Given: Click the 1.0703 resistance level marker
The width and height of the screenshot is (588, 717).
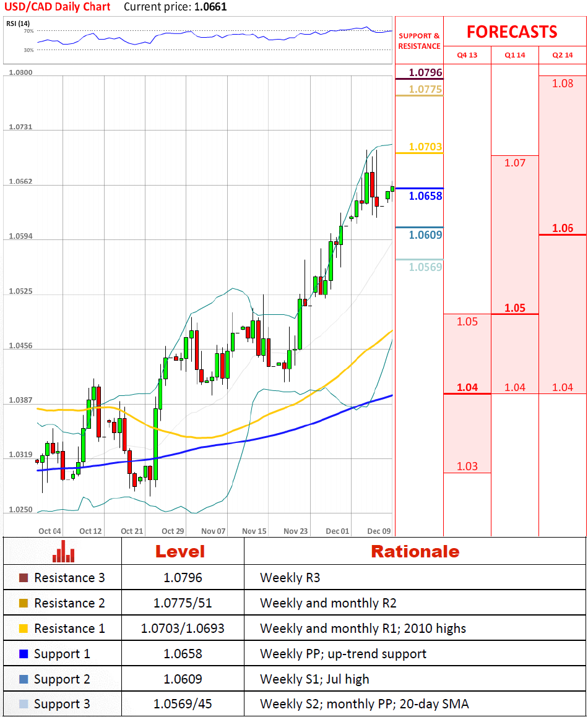Looking at the screenshot, I should pos(426,147).
